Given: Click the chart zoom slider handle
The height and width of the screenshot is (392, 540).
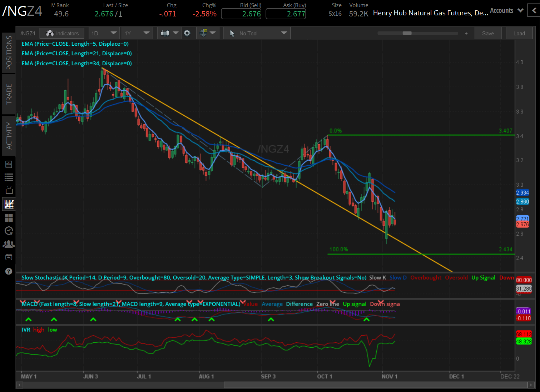Looking at the screenshot, I should coord(407,33).
